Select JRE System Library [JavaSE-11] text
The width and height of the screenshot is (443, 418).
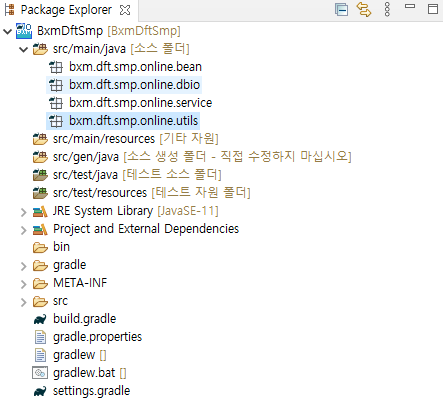(x=136, y=211)
